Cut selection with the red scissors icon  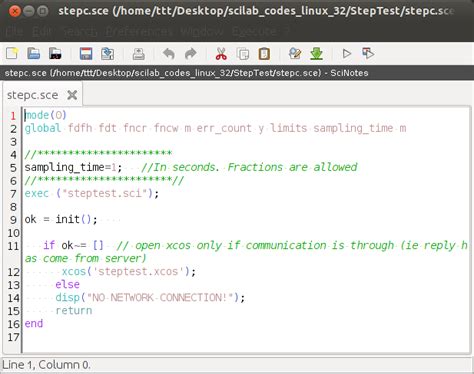[x=221, y=53]
